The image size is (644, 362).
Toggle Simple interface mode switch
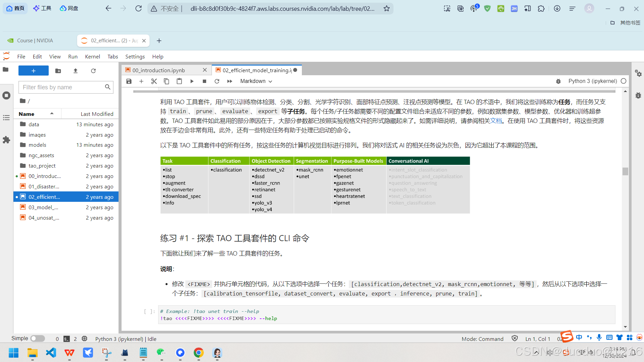coord(38,338)
